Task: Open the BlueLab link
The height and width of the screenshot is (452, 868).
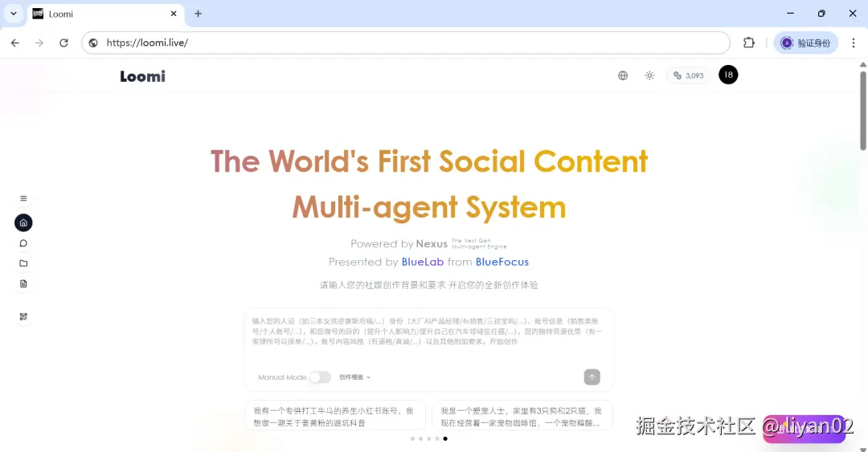Action: 423,262
